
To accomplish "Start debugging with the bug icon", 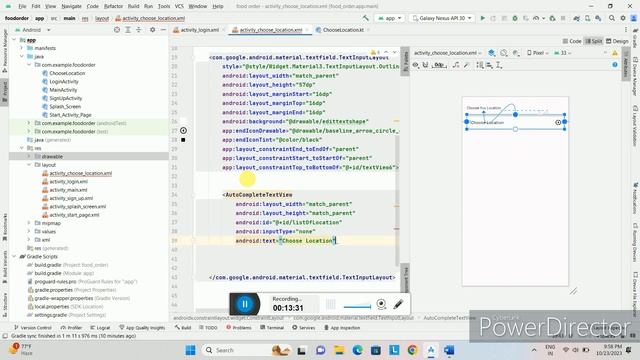I will tap(515, 18).
